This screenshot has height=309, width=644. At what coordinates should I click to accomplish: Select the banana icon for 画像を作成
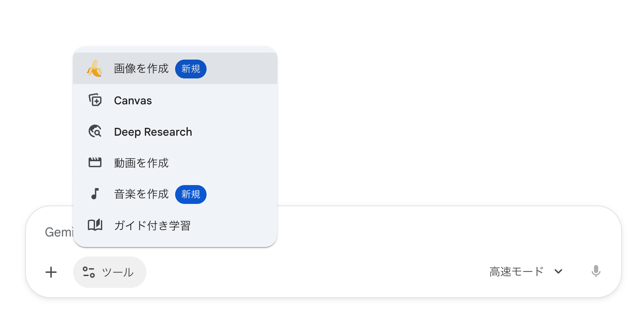pyautogui.click(x=95, y=69)
